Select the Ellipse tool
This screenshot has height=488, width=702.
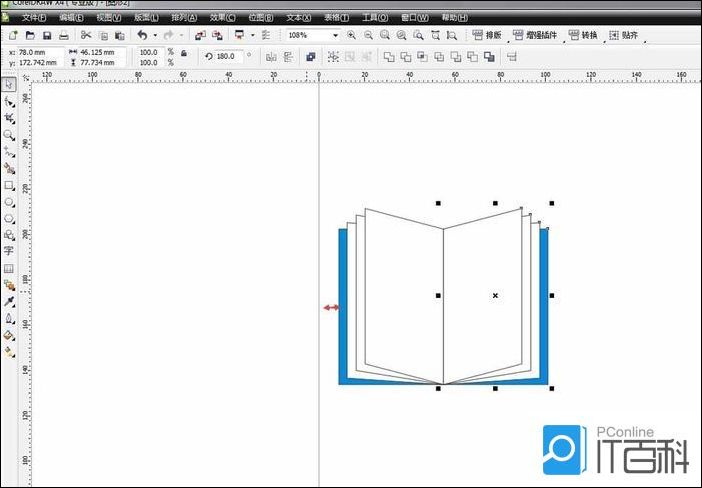(x=9, y=202)
